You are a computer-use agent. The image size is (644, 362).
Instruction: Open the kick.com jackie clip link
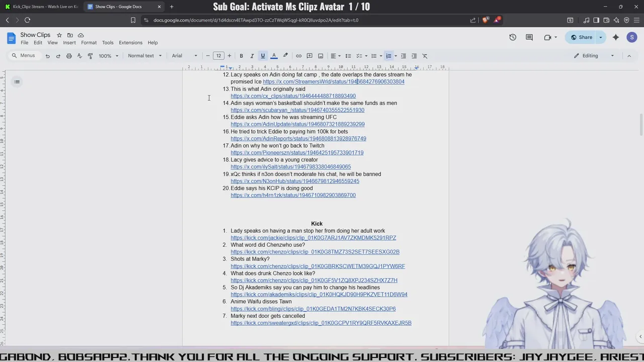(313, 238)
